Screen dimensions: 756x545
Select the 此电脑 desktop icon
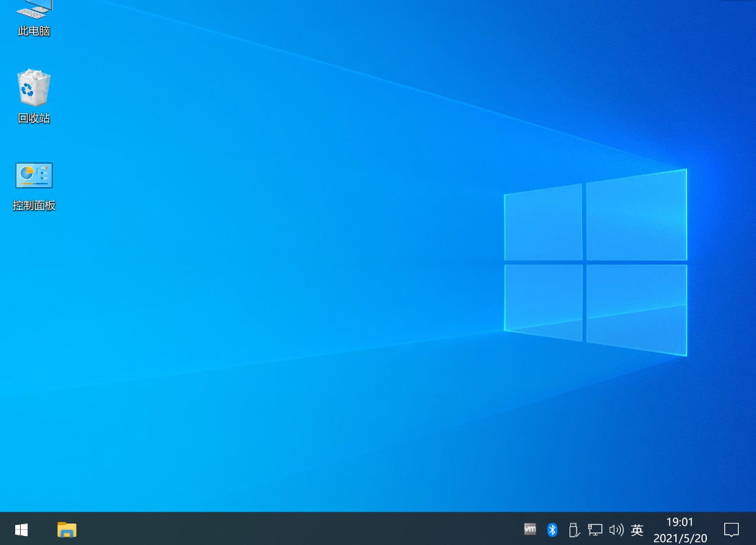(x=34, y=19)
